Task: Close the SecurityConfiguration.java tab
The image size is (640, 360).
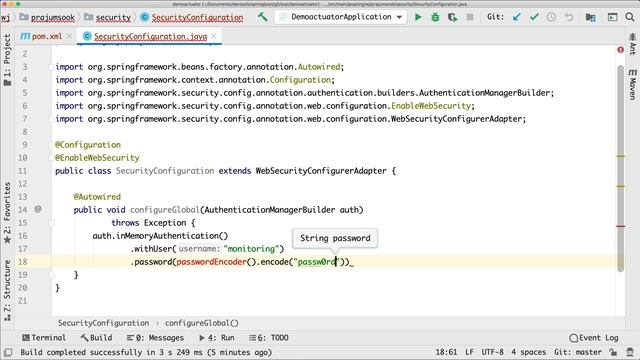Action: click(x=214, y=36)
